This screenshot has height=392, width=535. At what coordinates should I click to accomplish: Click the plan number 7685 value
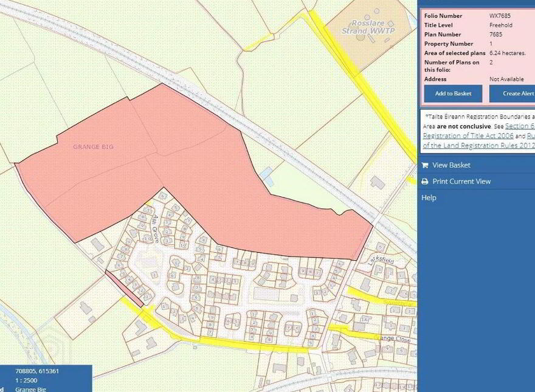pyautogui.click(x=495, y=34)
